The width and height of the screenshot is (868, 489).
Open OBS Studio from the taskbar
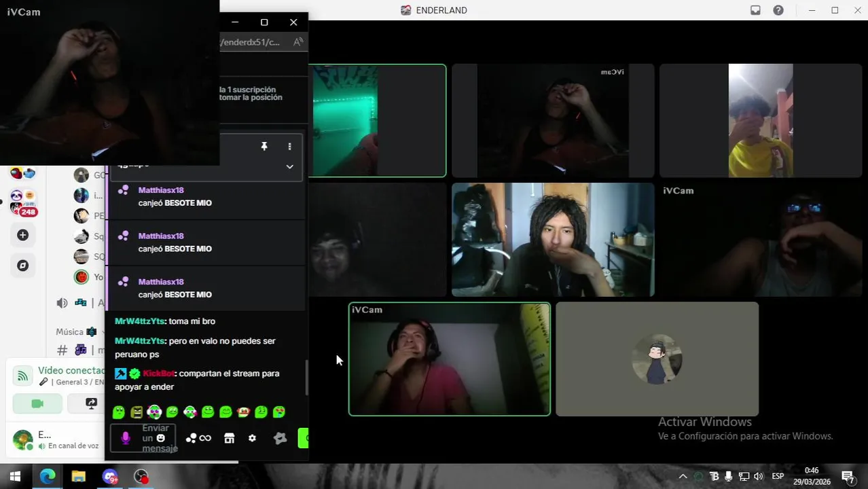click(141, 477)
